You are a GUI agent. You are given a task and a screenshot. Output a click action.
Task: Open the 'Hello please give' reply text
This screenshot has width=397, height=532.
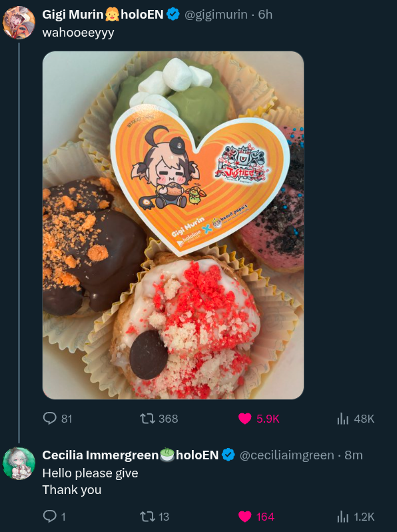coord(90,473)
